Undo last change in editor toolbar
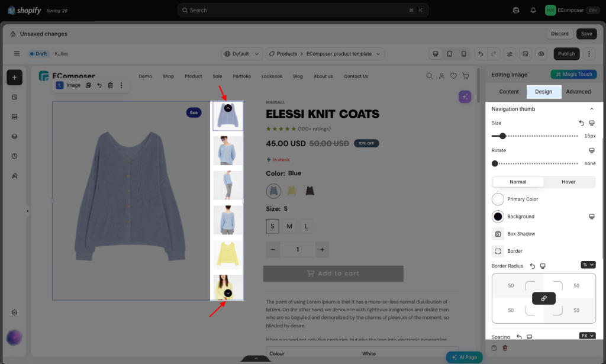 pyautogui.click(x=481, y=54)
